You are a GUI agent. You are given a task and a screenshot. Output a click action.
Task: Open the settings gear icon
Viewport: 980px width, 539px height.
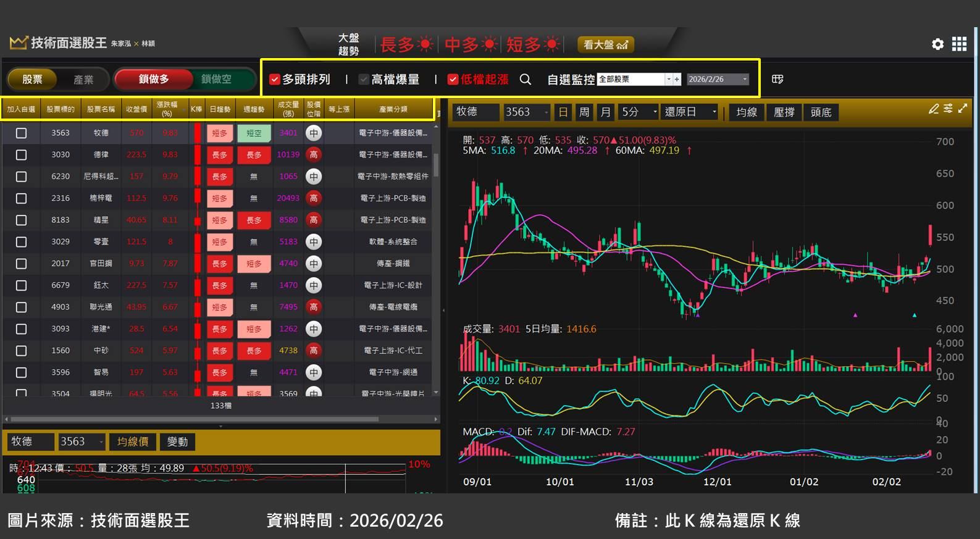(937, 44)
